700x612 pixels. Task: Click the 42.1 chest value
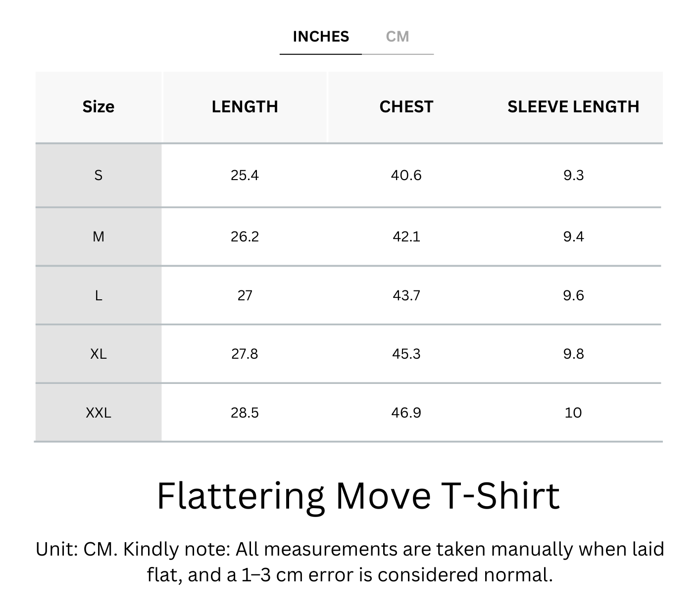coord(406,236)
